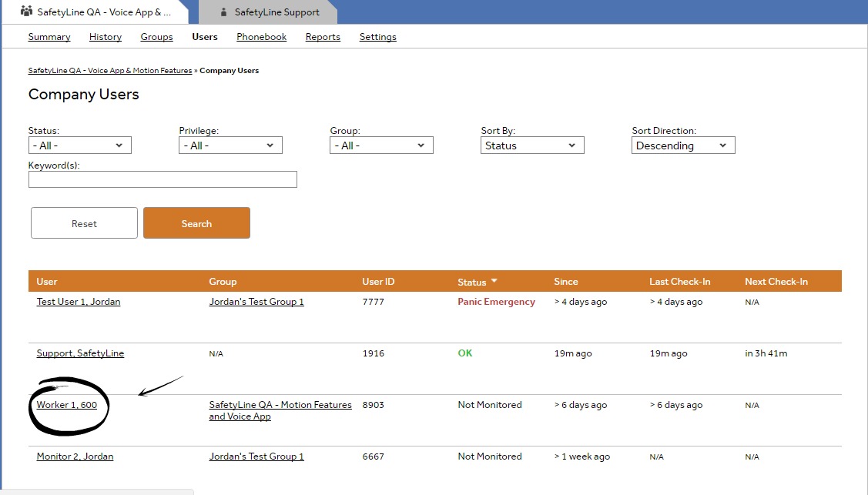Viewport: 868px width, 495px height.
Task: Open user Worker 1, 600
Action: (x=67, y=405)
